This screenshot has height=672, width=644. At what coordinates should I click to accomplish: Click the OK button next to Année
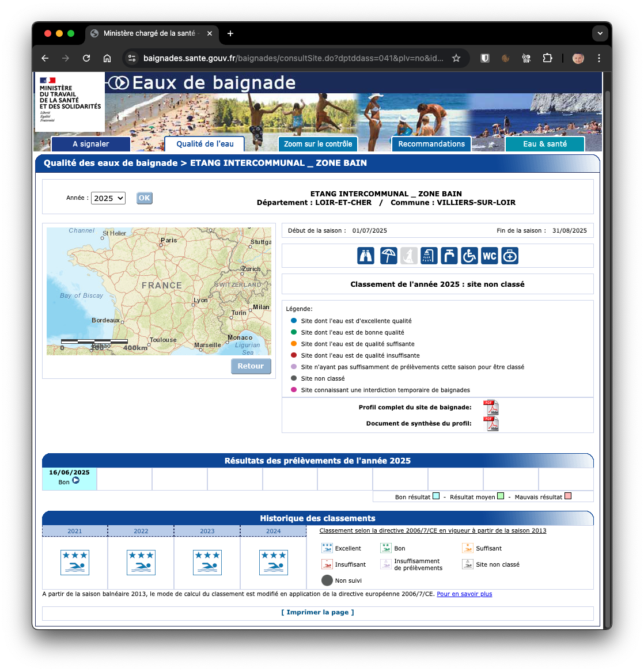tap(144, 198)
